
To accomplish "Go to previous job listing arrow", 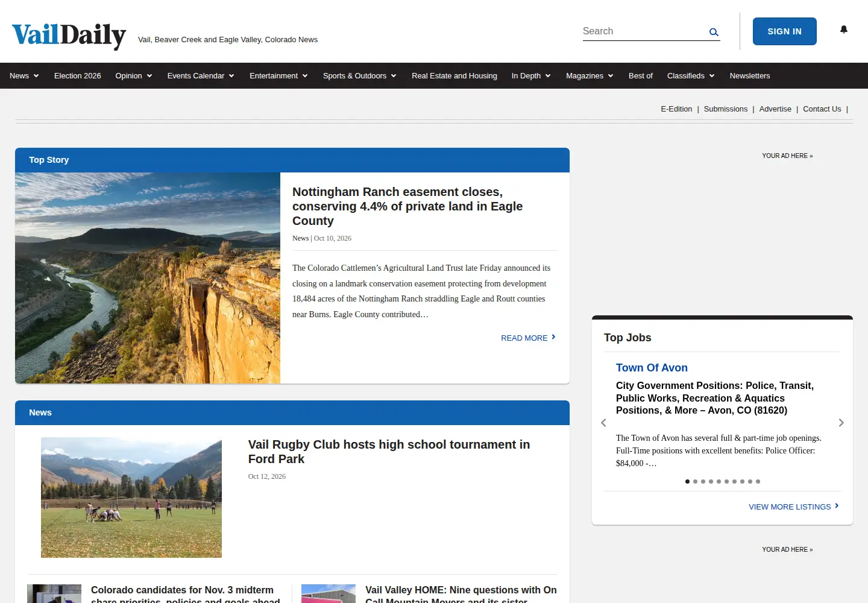I will pyautogui.click(x=603, y=423).
